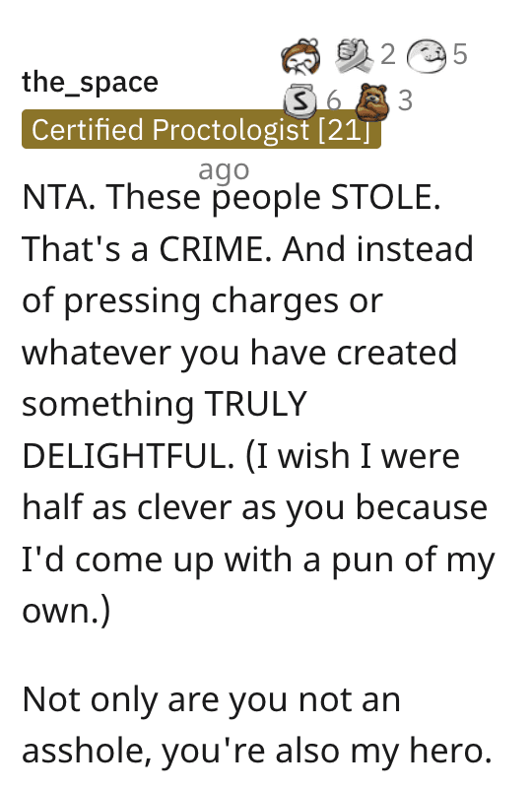Click the hugging bear award icon
Screen dimensions: 532x790
coord(372,102)
